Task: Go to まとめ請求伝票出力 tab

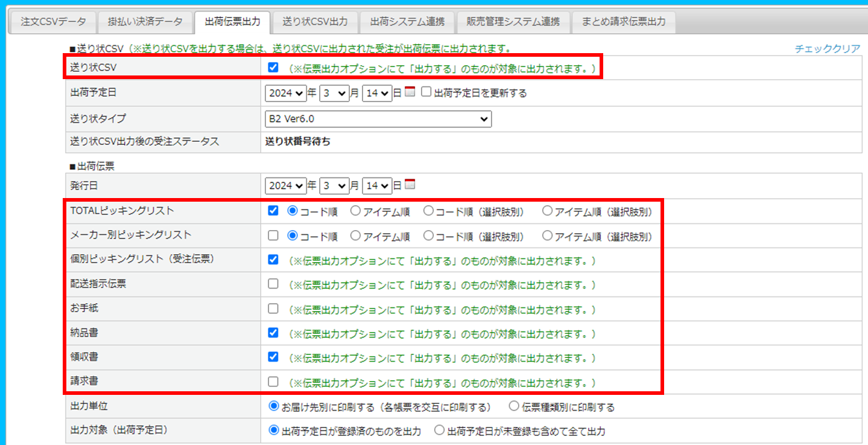Action: [624, 22]
